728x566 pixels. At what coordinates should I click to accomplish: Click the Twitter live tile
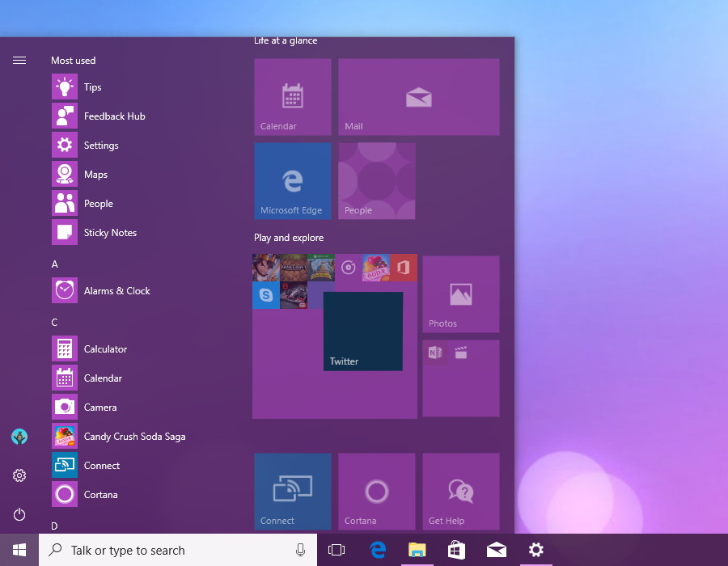(x=362, y=331)
